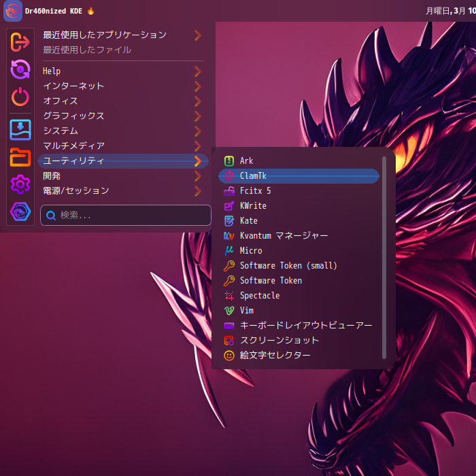Click the Ark archive icon
This screenshot has height=476, width=476.
[x=229, y=161]
